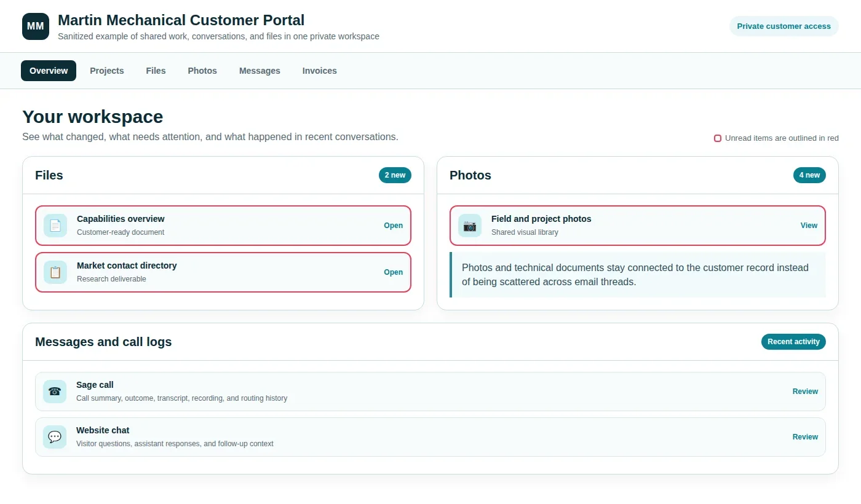Click the telephone icon for Sage call
861x504 pixels.
(55, 392)
